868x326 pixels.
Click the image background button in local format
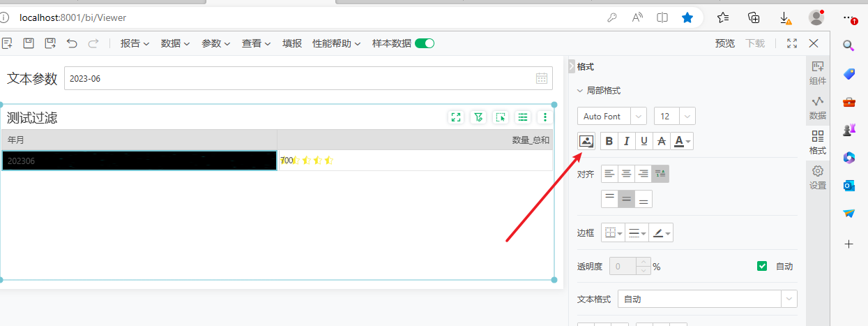586,141
